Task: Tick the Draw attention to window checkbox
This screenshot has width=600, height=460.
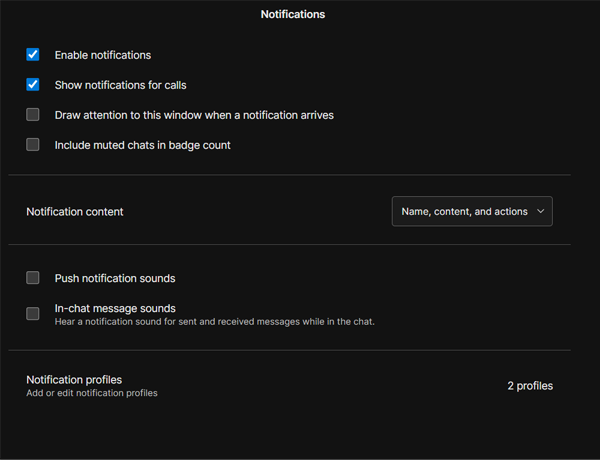Action: tap(33, 115)
